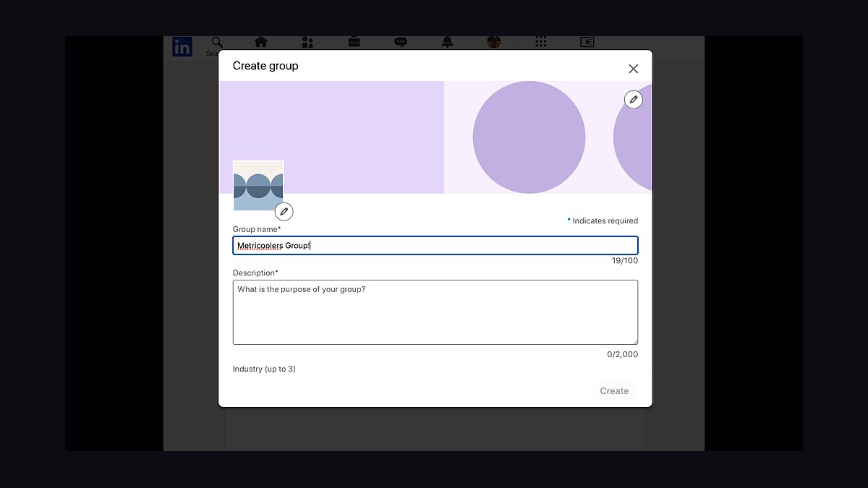
Task: Open the Search icon in the navbar
Action: click(x=217, y=43)
